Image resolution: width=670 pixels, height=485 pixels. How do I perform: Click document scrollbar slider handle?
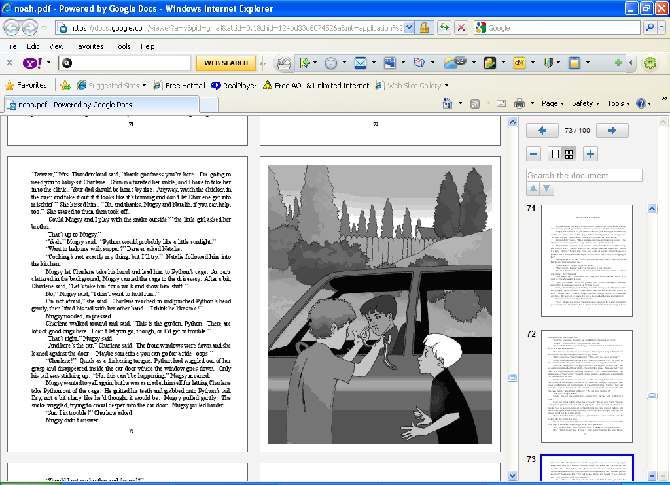[x=512, y=378]
